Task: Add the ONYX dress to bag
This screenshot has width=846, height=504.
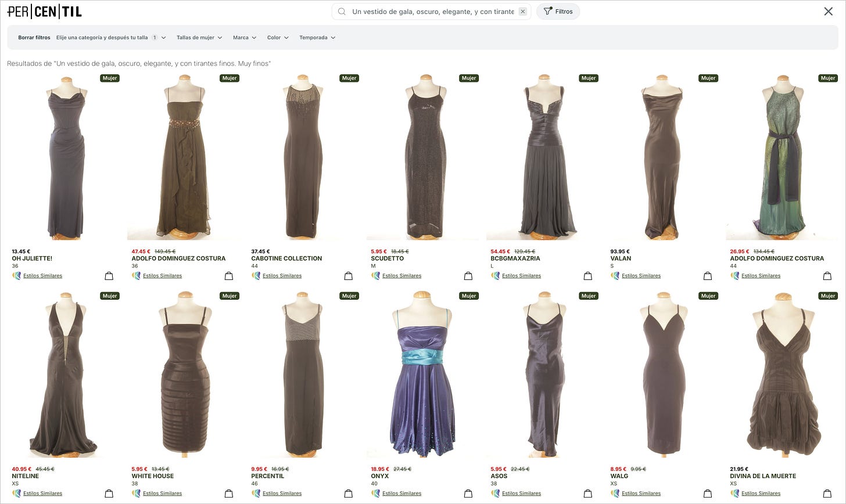Action: click(x=468, y=494)
